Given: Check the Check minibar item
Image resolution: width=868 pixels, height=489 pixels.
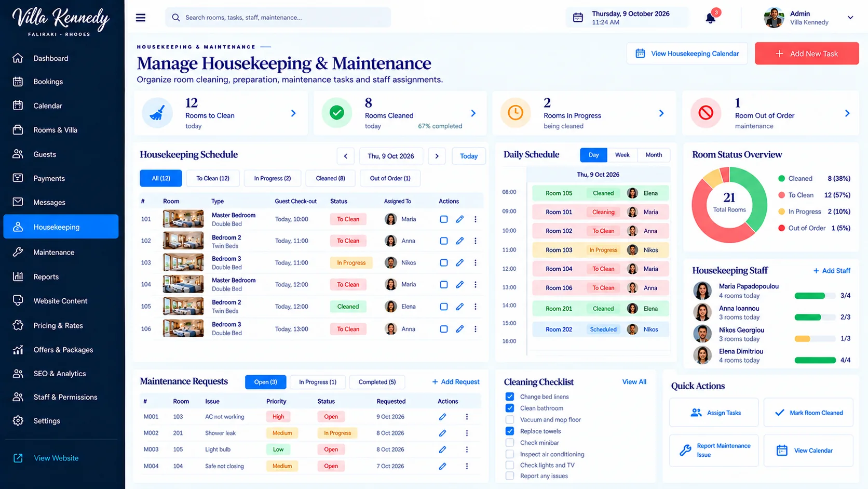Looking at the screenshot, I should [x=510, y=443].
